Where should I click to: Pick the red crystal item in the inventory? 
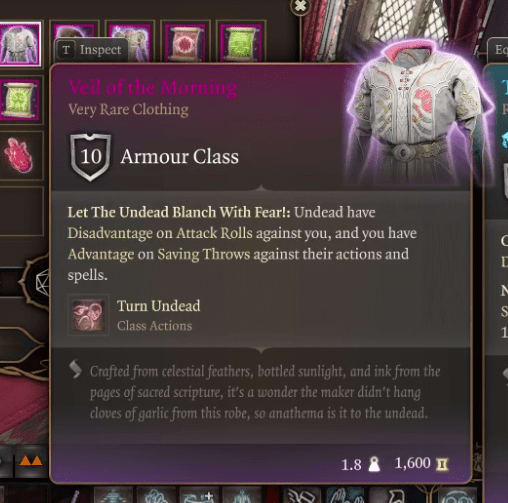pos(19,156)
